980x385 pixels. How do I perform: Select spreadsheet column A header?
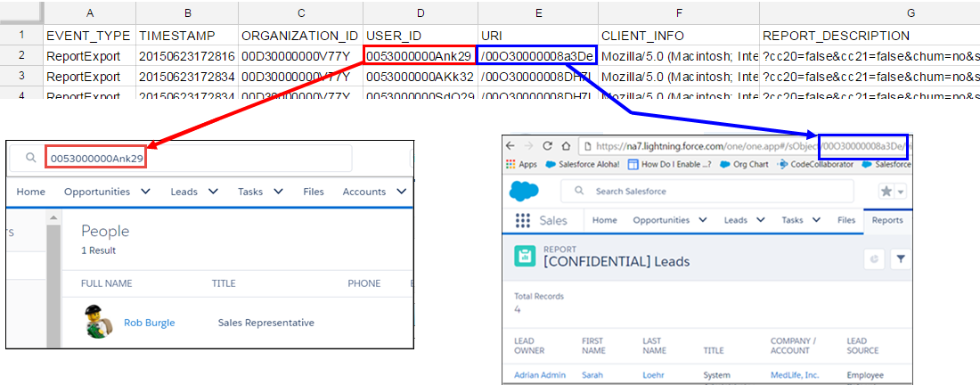point(89,13)
